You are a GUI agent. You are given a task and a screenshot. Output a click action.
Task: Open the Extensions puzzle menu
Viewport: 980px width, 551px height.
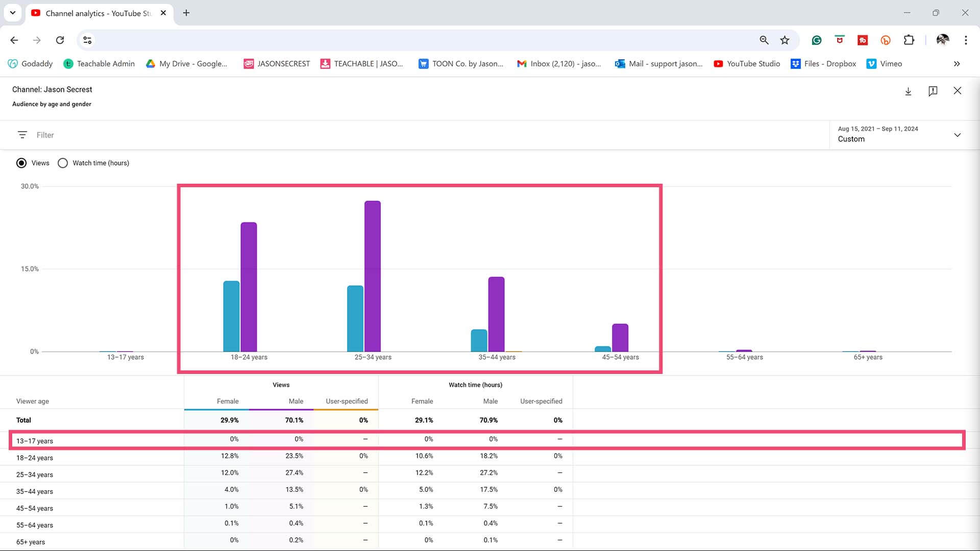pyautogui.click(x=909, y=40)
